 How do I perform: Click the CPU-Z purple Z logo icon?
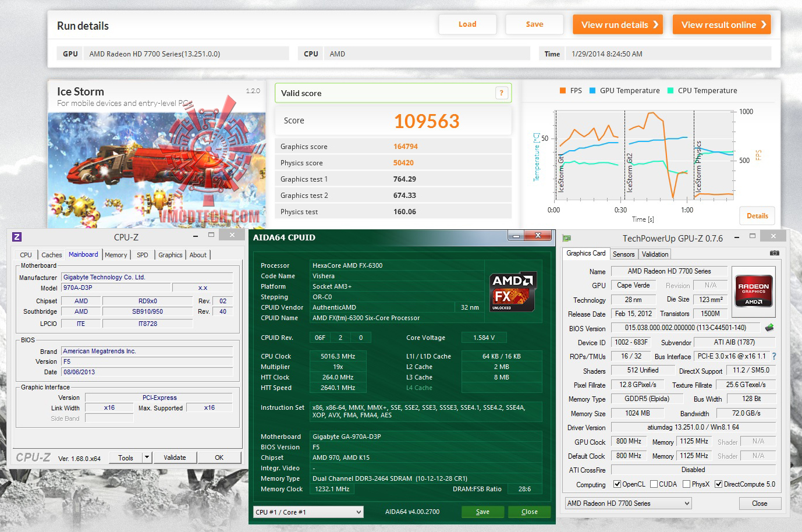pyautogui.click(x=17, y=237)
